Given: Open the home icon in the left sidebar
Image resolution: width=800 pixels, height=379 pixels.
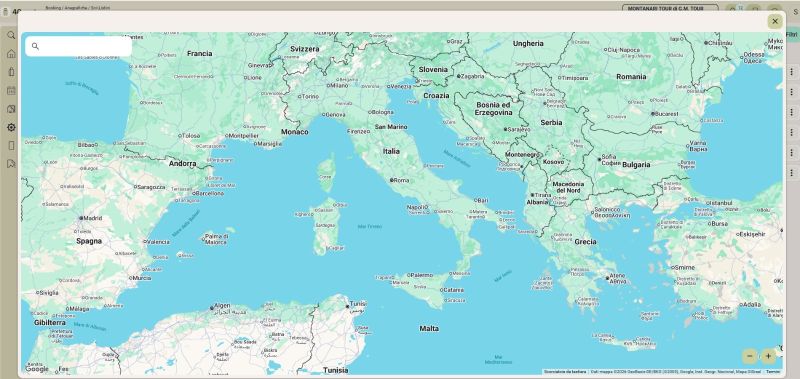Looking at the screenshot, I should [11, 54].
